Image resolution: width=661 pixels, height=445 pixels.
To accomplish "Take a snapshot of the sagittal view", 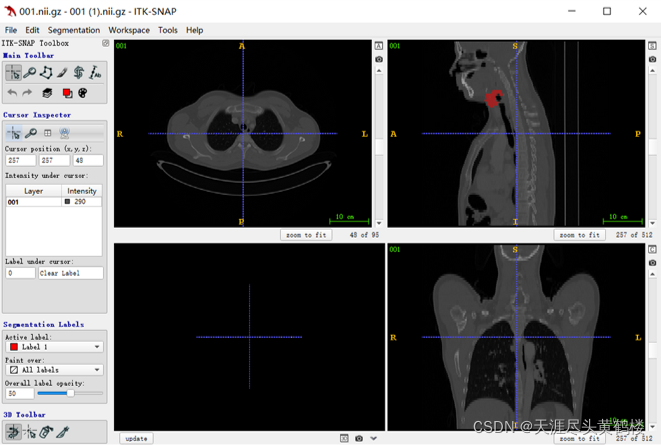I will pyautogui.click(x=652, y=59).
